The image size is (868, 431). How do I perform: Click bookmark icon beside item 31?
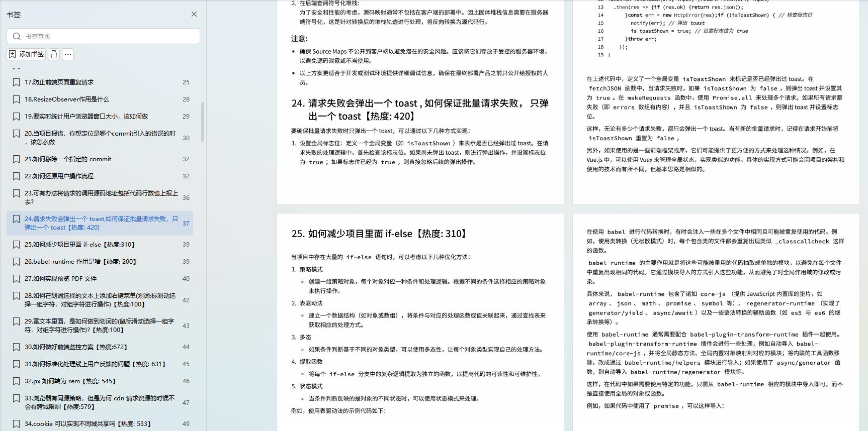click(16, 364)
